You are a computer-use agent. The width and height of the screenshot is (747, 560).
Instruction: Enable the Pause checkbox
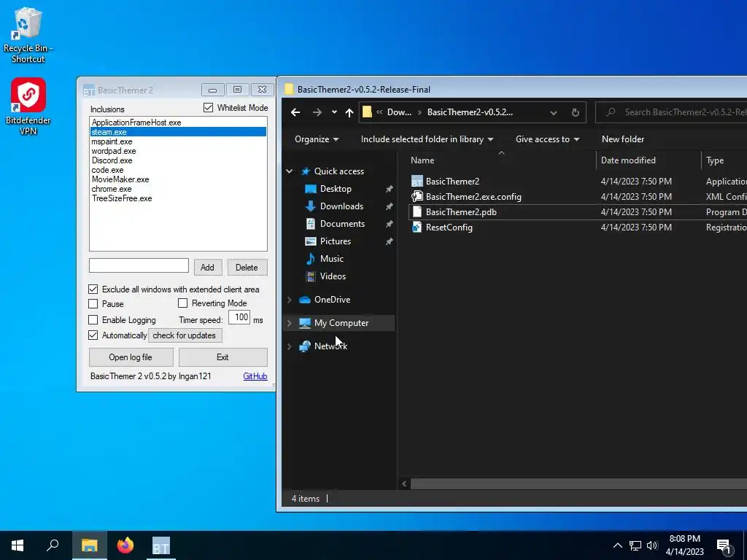point(93,304)
